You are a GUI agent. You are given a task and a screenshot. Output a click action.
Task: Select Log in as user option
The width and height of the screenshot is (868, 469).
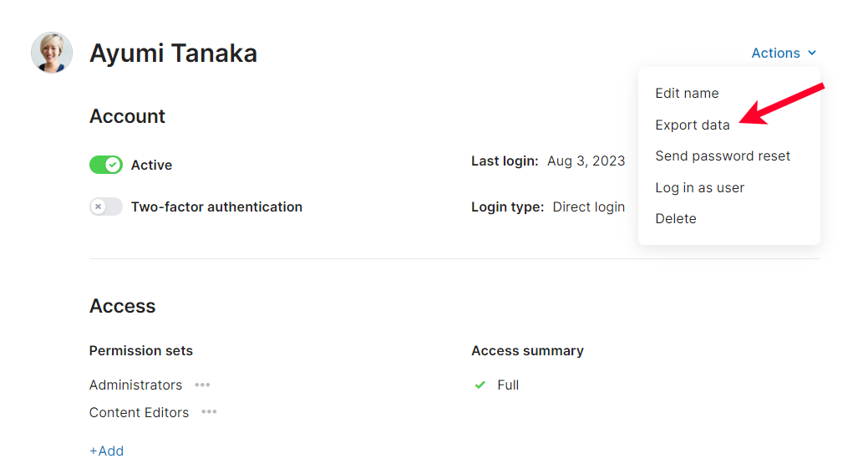(x=699, y=187)
